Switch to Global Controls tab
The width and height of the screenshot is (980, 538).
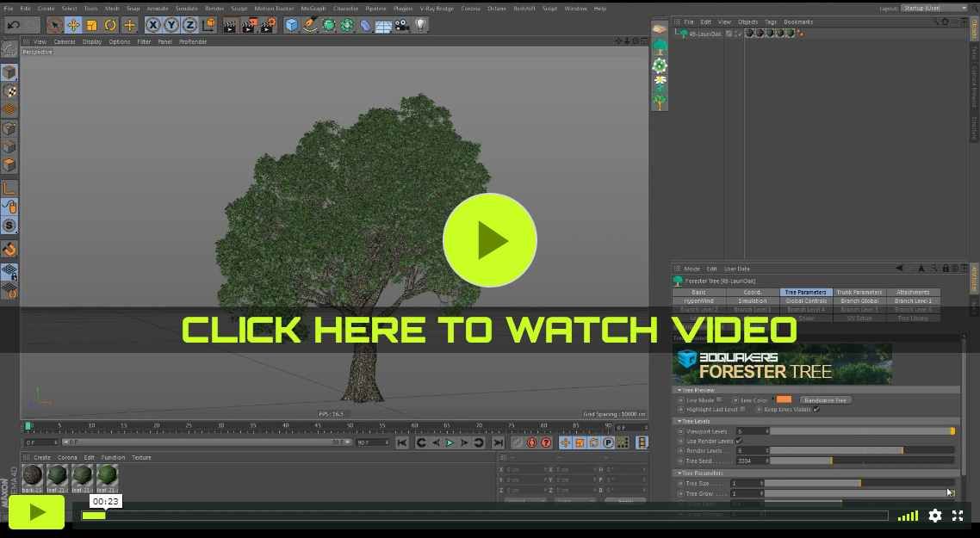[x=806, y=301]
